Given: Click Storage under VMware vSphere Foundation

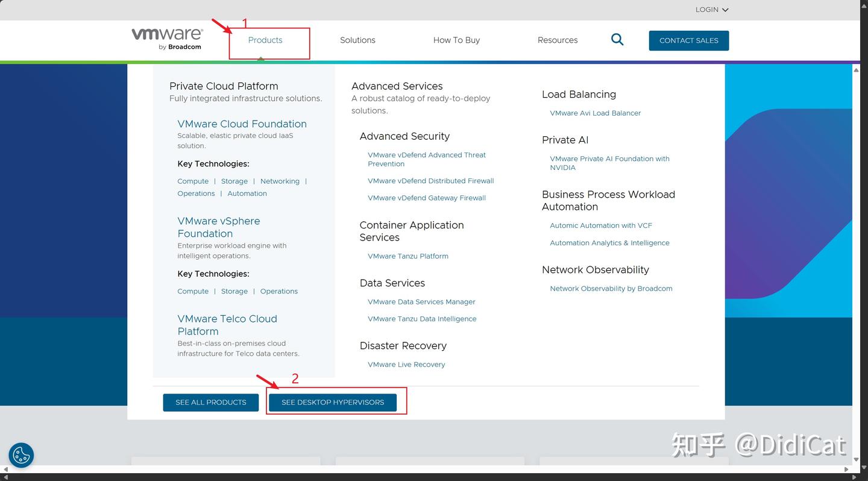Looking at the screenshot, I should 234,291.
